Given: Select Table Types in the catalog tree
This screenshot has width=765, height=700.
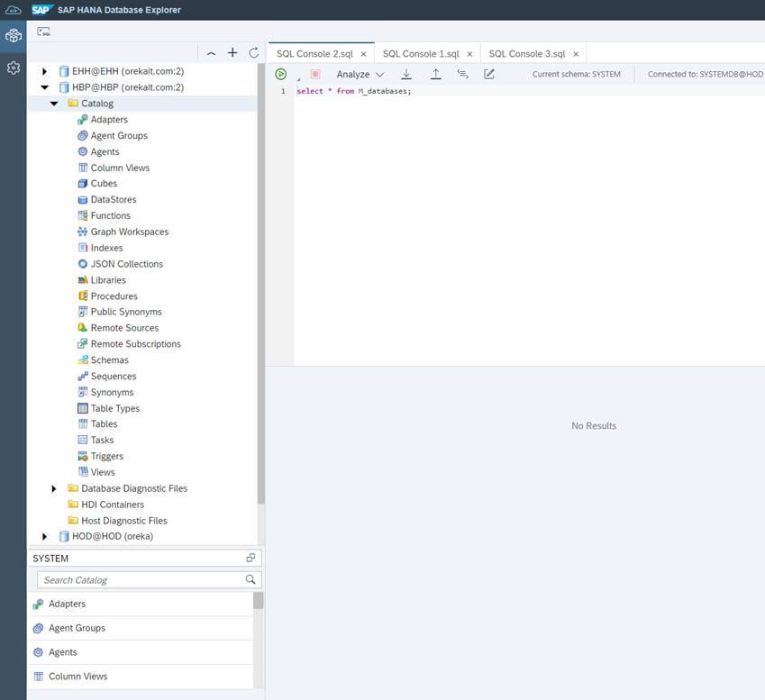Looking at the screenshot, I should (x=114, y=408).
